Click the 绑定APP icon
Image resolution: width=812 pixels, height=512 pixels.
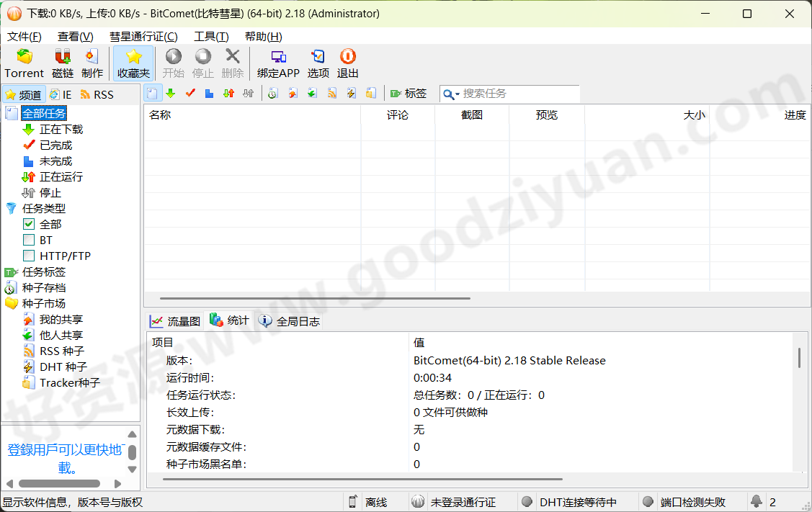[x=278, y=63]
